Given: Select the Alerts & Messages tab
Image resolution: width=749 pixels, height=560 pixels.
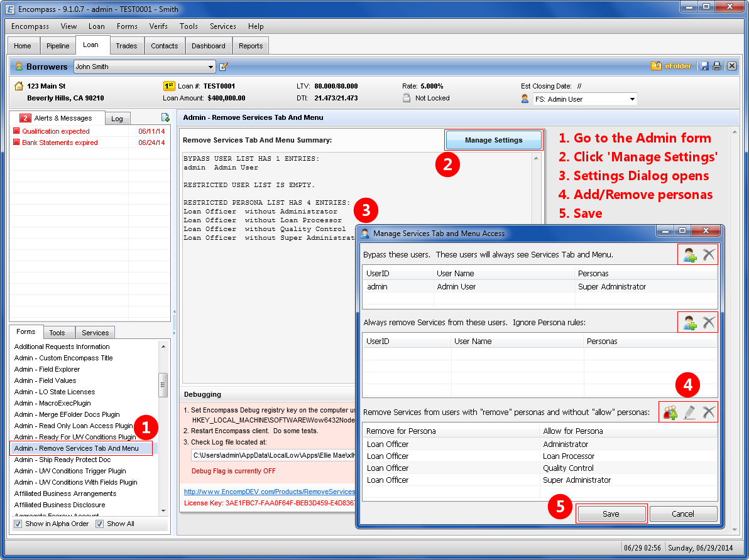Looking at the screenshot, I should click(57, 118).
